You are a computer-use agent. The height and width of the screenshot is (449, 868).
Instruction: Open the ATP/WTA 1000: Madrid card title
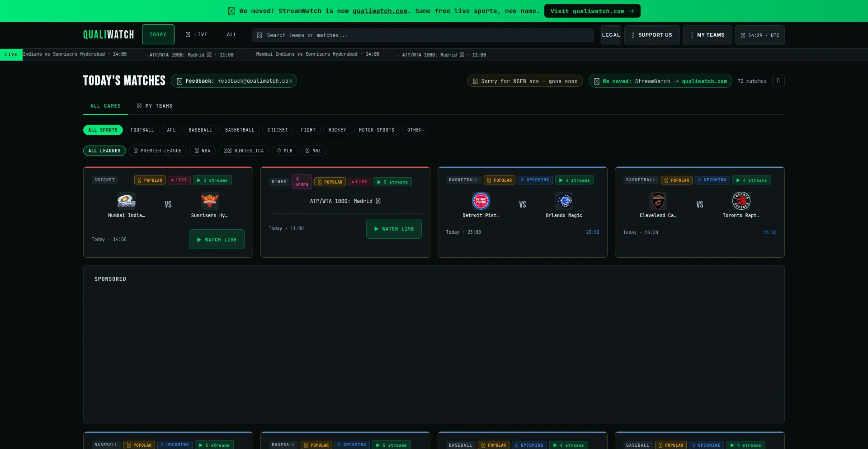345,201
